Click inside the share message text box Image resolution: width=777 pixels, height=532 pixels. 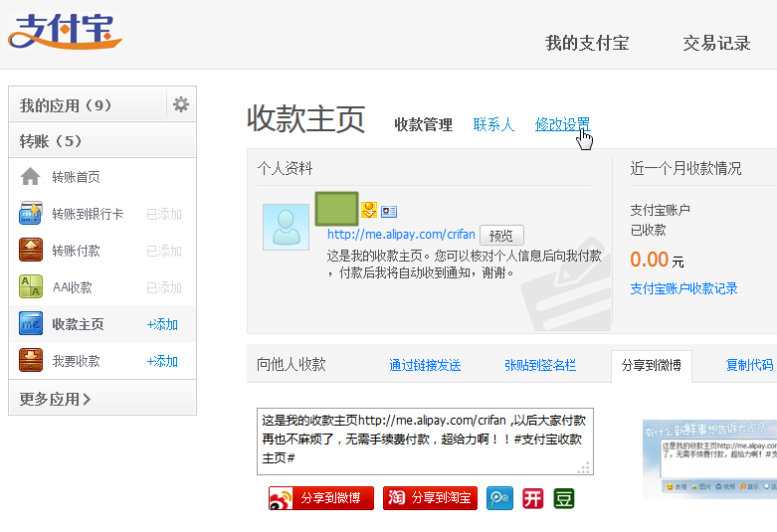425,442
